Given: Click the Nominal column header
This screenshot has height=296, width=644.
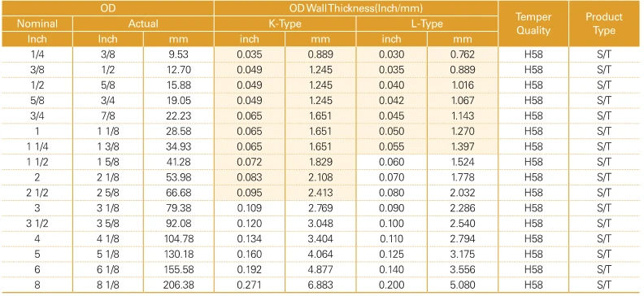Looking at the screenshot, I should pos(37,24).
